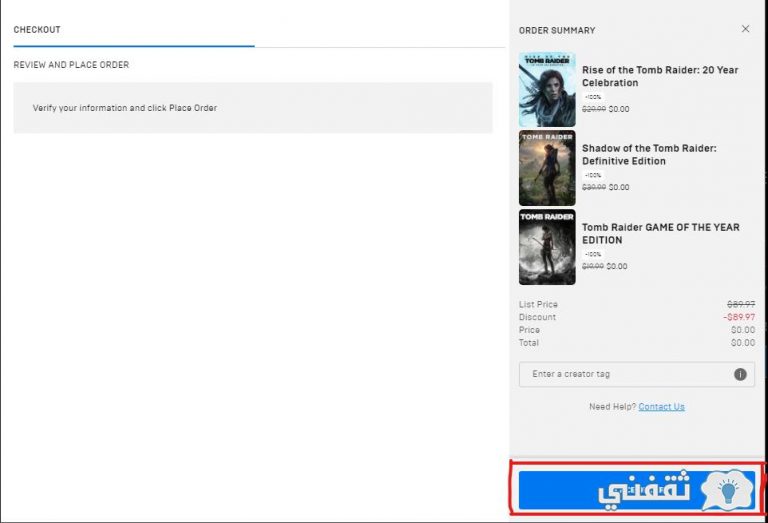Click the Discount label

537,317
